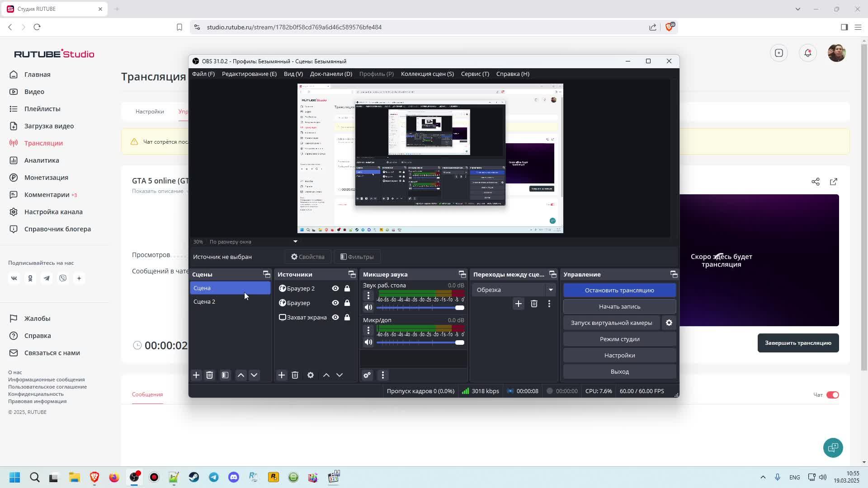
Task: Open advanced audio properties gear icon
Action: click(367, 375)
